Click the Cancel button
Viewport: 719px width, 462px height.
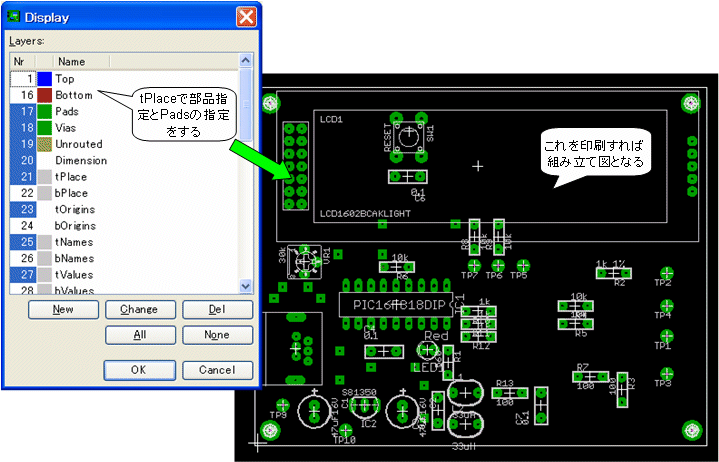(217, 370)
